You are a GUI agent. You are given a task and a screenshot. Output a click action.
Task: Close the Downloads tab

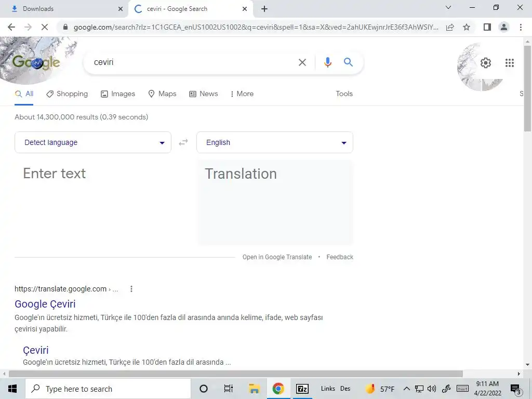(x=121, y=9)
